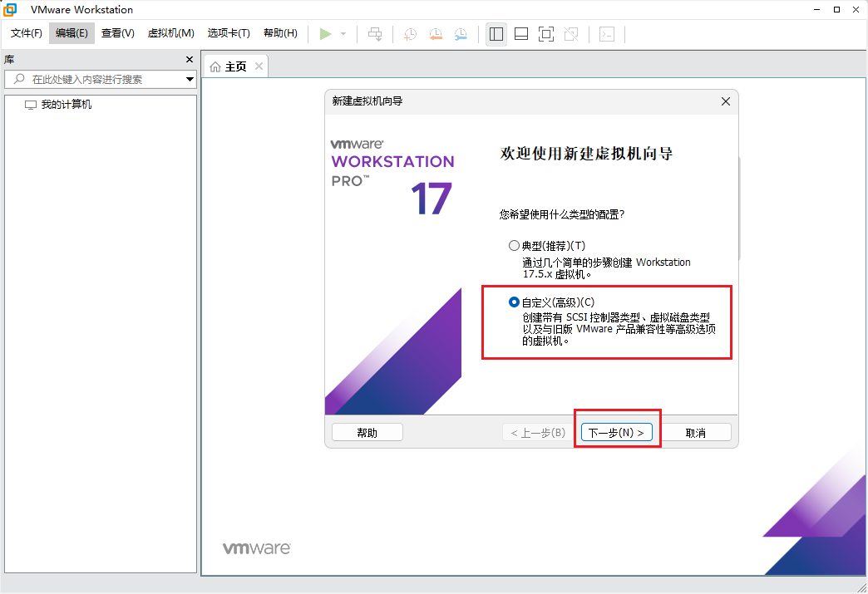Toggle the library sidebar view icon

click(496, 34)
